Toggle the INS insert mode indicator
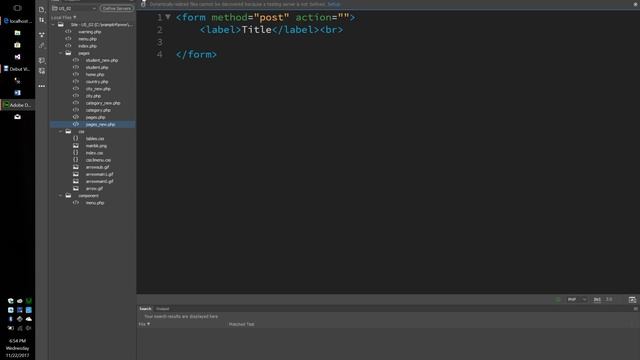Screen dimensions: 640x360 (597, 300)
